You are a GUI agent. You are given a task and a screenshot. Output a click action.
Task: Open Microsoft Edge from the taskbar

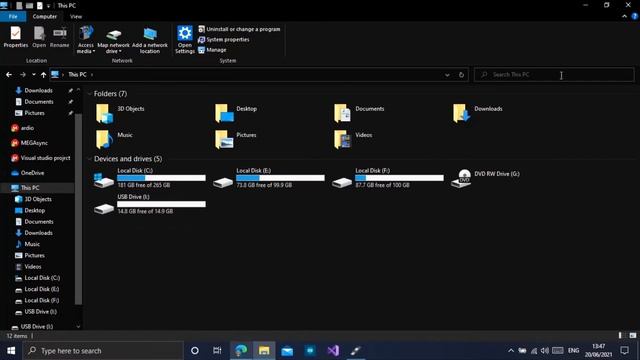click(x=241, y=351)
